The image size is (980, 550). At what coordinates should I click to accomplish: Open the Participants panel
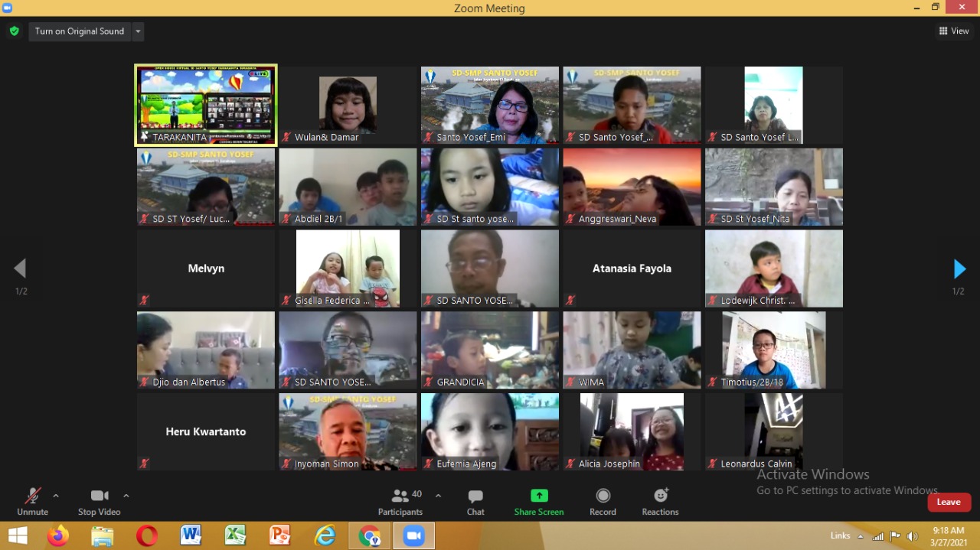tap(400, 502)
